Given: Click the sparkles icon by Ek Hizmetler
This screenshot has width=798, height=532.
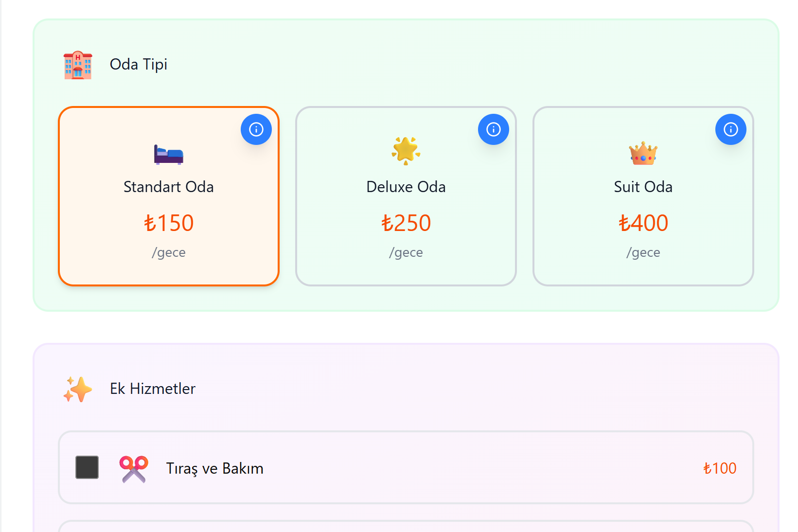Looking at the screenshot, I should tap(78, 390).
